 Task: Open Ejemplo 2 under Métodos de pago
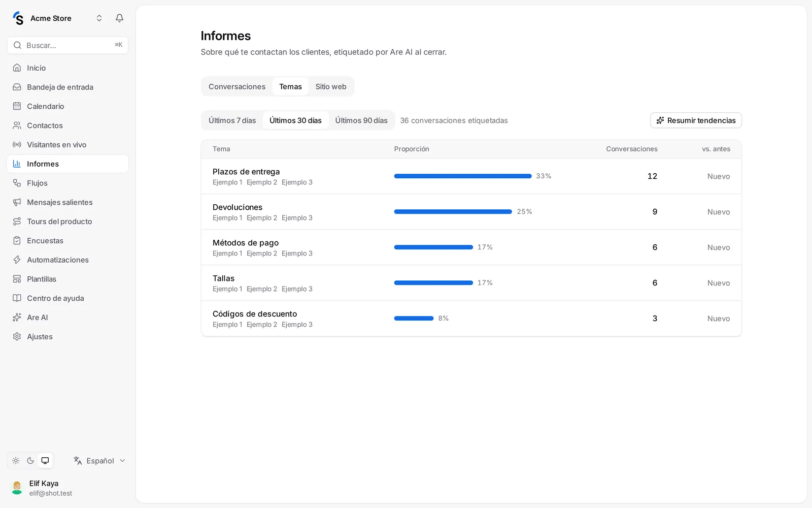[x=262, y=253]
